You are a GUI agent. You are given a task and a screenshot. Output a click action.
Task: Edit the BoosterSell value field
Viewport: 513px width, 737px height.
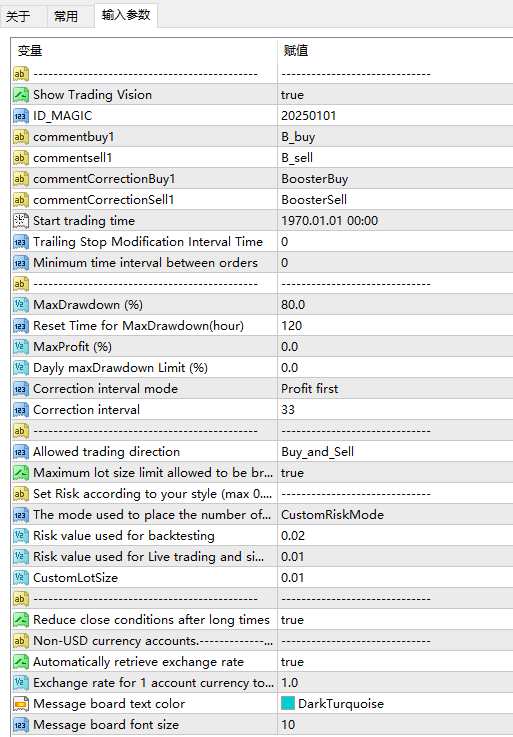395,200
